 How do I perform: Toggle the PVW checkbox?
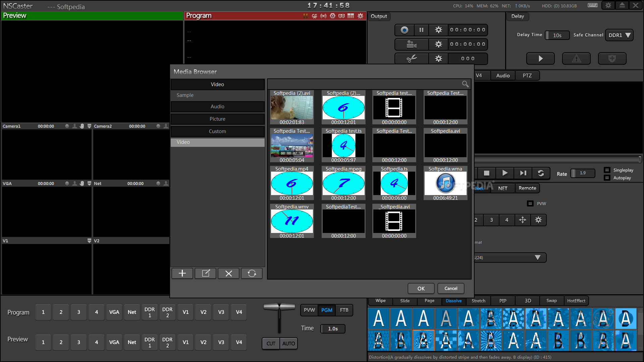click(x=530, y=203)
